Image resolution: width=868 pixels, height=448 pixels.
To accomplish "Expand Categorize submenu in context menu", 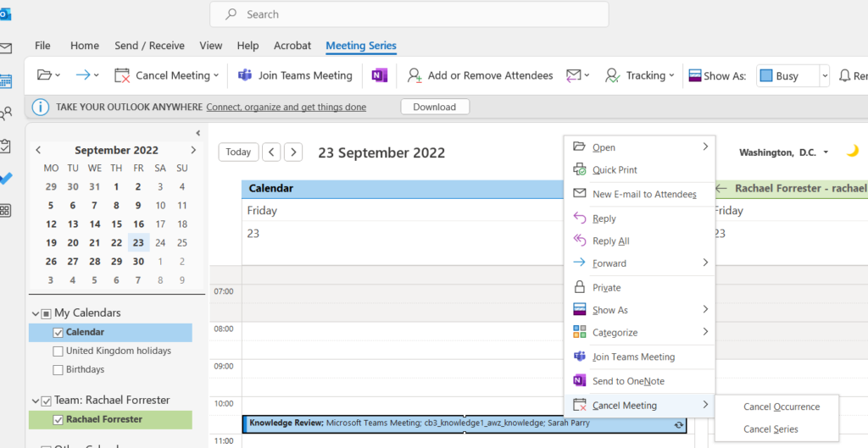I will tap(704, 332).
